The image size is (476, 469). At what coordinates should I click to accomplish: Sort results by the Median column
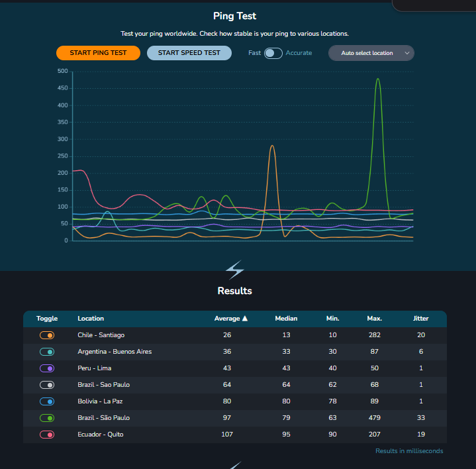pos(286,319)
